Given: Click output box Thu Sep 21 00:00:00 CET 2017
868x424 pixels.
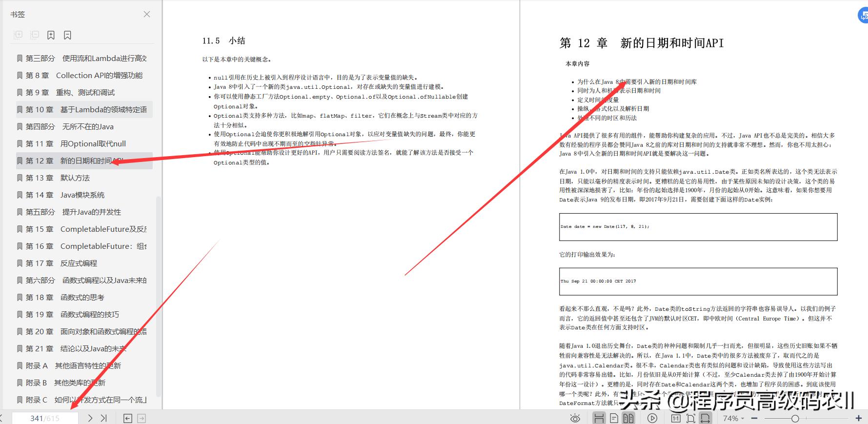Looking at the screenshot, I should coord(698,282).
